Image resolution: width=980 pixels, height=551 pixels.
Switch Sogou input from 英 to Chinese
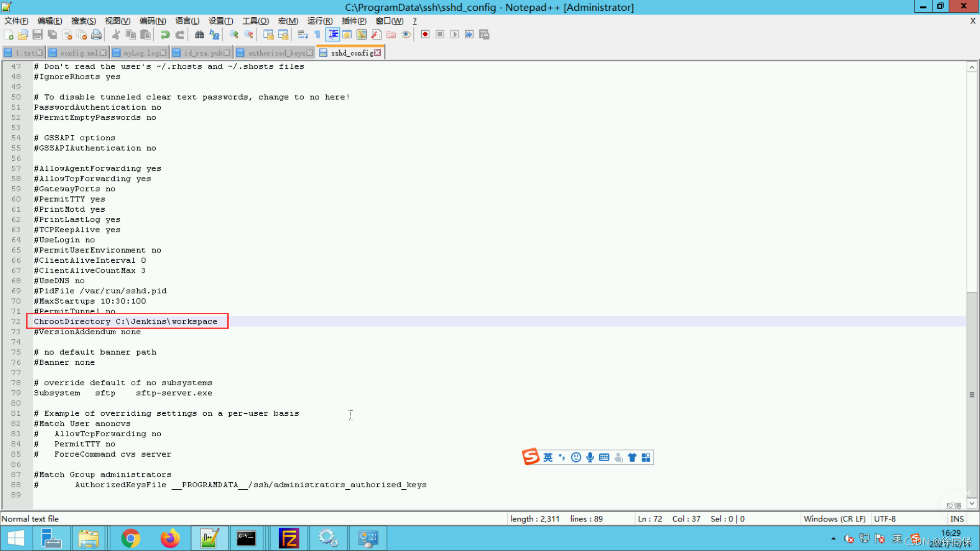[x=548, y=457]
